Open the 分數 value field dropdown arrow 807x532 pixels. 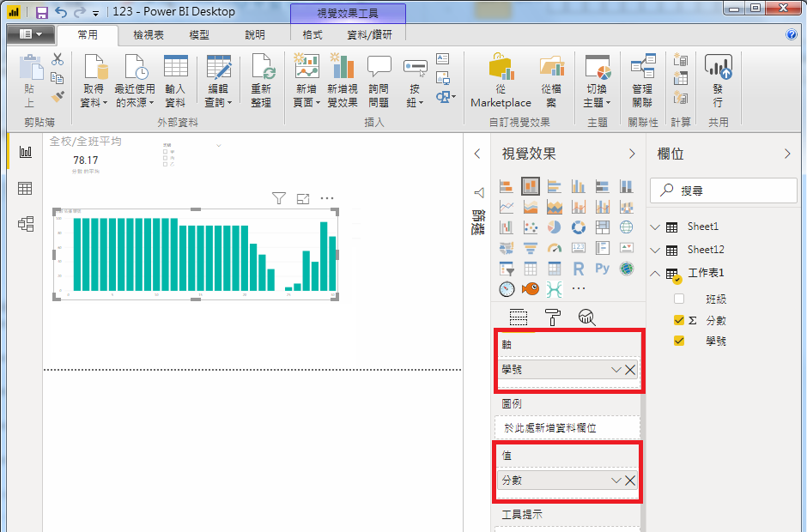click(x=616, y=480)
